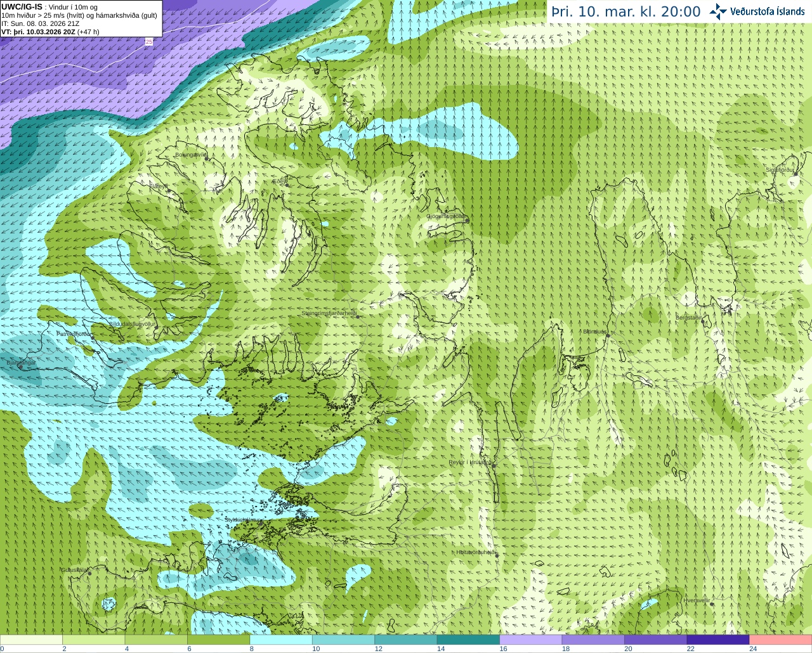Select the 20–22 m/s violet swatch
The image size is (812, 653).
tap(656, 640)
